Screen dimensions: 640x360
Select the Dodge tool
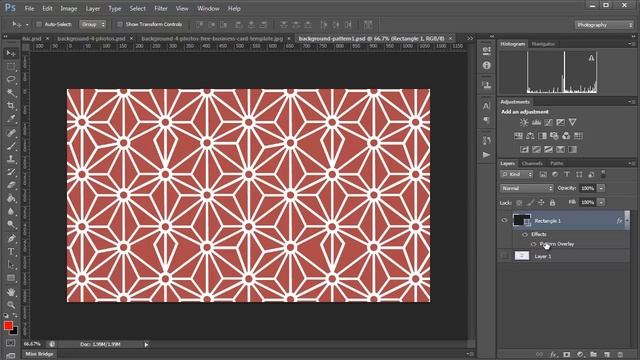[x=11, y=225]
